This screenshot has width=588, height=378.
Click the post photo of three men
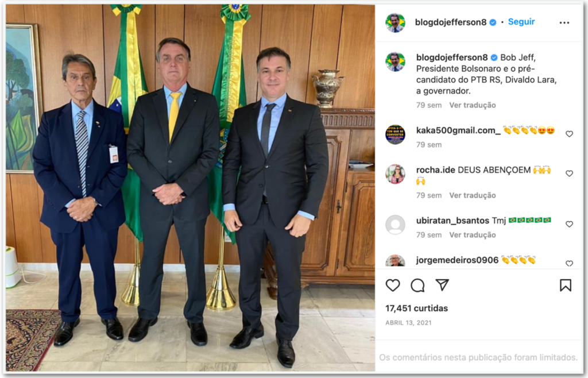[x=190, y=188]
